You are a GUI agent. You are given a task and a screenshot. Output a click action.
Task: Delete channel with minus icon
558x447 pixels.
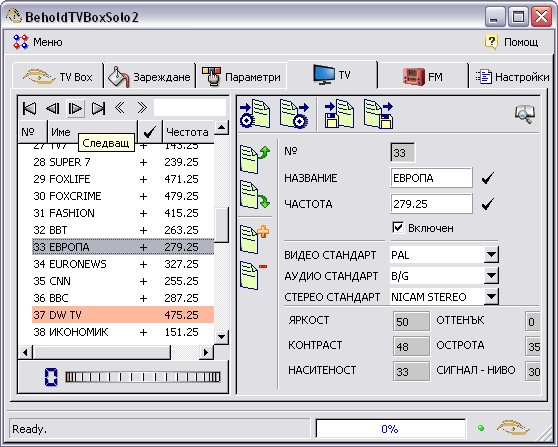(254, 275)
